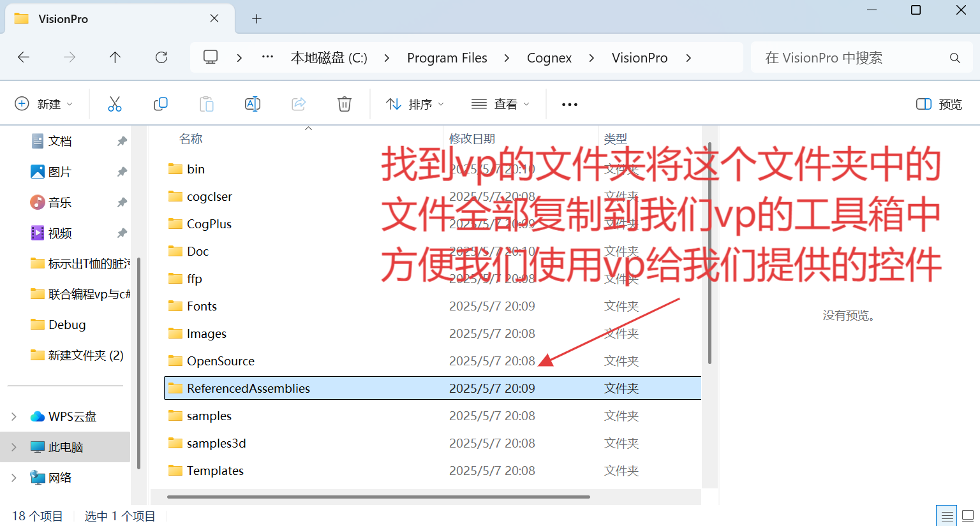Click the Rename icon in toolbar
Image resolution: width=980 pixels, height=526 pixels.
[x=253, y=104]
